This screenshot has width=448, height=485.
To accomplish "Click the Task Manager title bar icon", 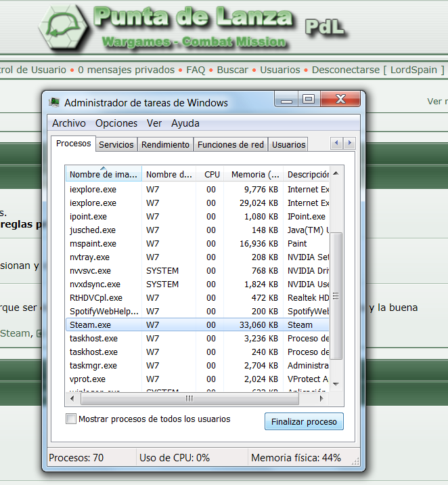I will (54, 102).
